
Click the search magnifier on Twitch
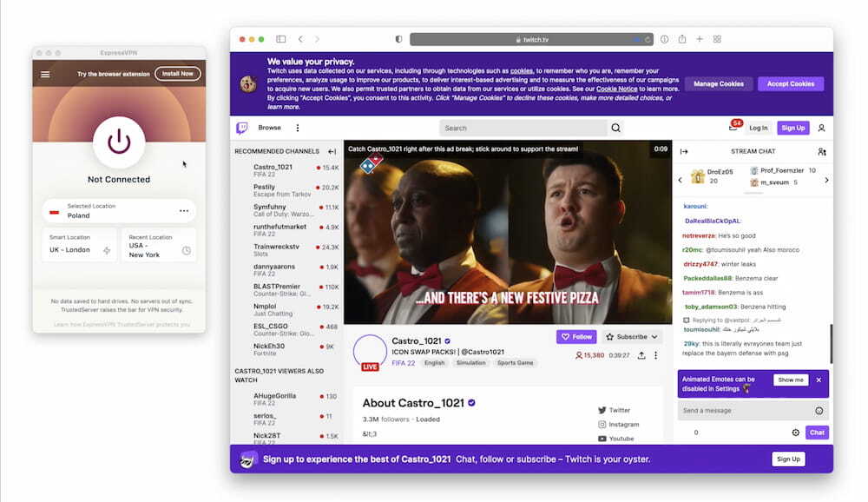[x=615, y=127]
